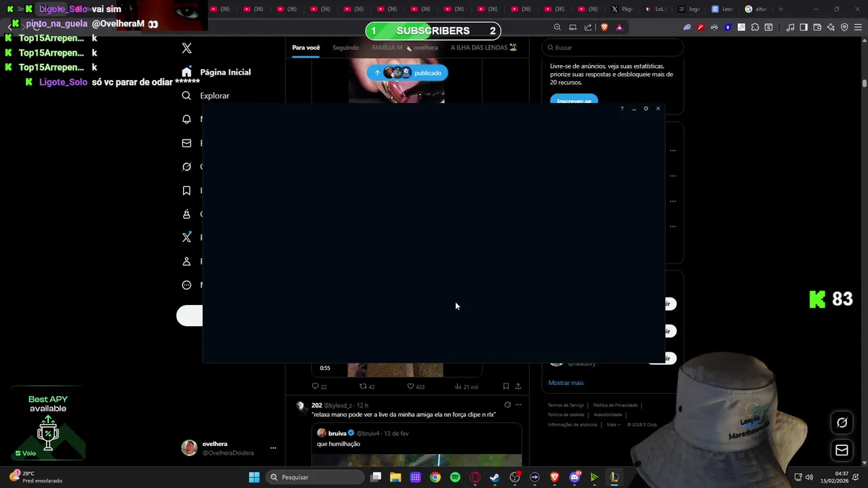Click the Premium X icon in sidebar

click(x=186, y=238)
